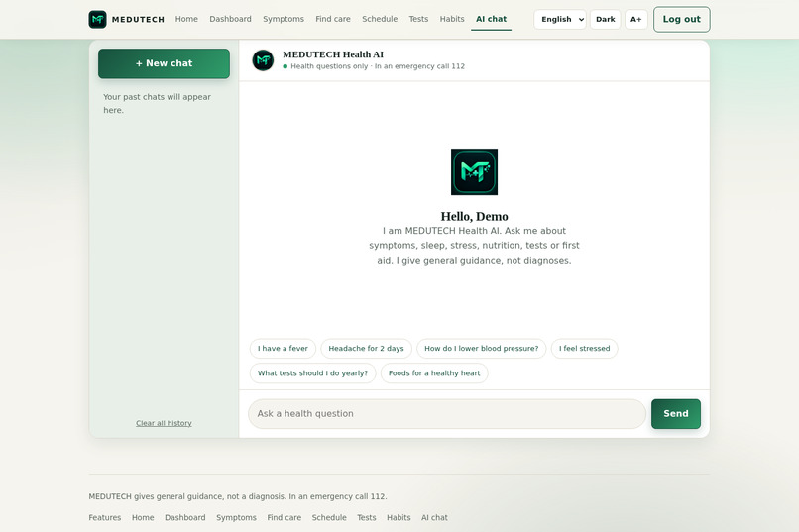Focus the 'Ask a health question' field

click(x=447, y=414)
